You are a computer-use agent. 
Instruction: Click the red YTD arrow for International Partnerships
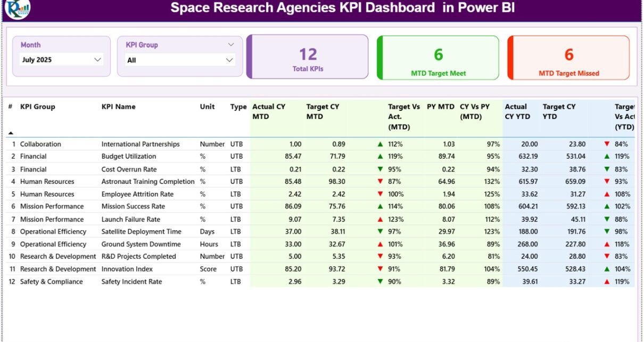607,144
